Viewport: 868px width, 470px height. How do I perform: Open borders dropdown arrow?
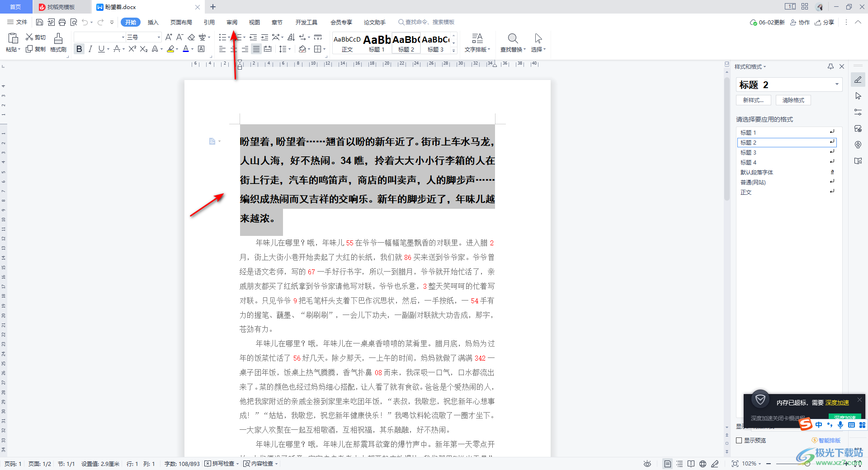click(x=325, y=49)
